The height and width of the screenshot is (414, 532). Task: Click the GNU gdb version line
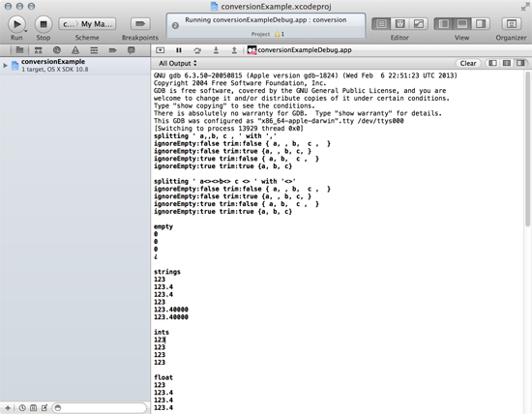click(x=306, y=75)
